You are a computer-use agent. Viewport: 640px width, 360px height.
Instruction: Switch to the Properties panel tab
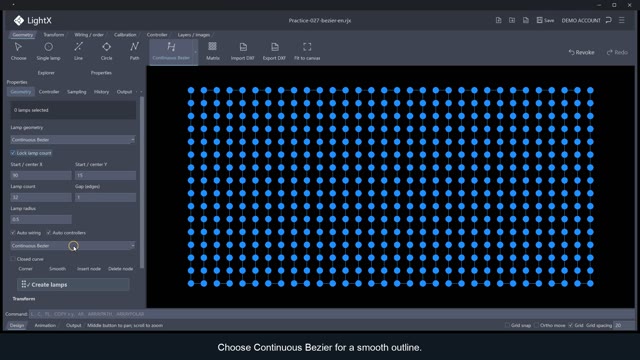(x=101, y=73)
